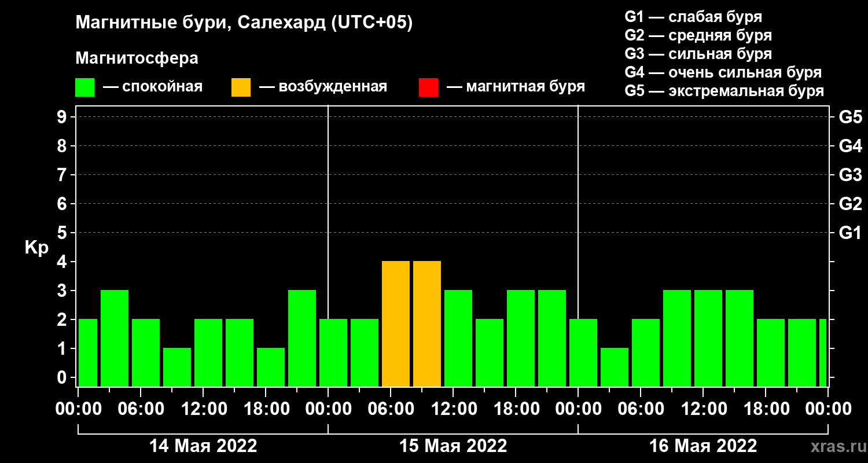Click the '14 Мая 2022' date label

point(203,446)
